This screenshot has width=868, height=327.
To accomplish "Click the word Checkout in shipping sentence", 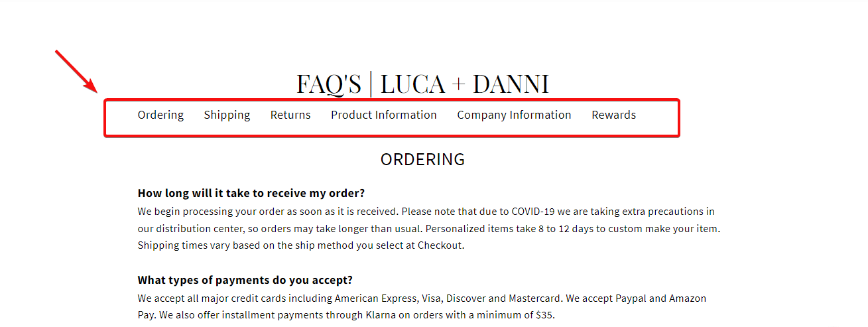I will [x=440, y=245].
